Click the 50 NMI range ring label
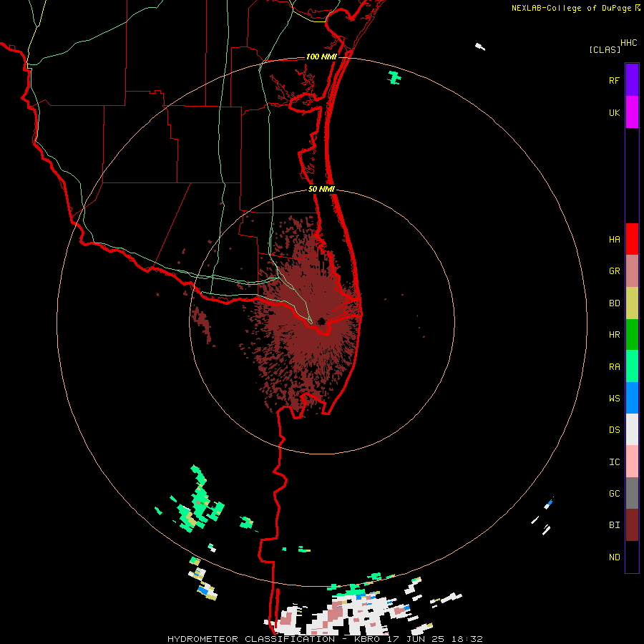Viewport: 644px width, 644px height. pos(321,190)
